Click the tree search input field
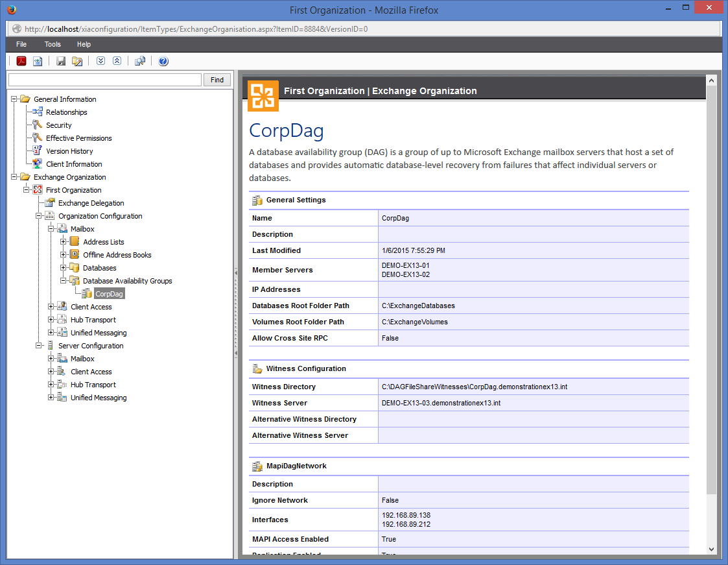 (x=105, y=80)
